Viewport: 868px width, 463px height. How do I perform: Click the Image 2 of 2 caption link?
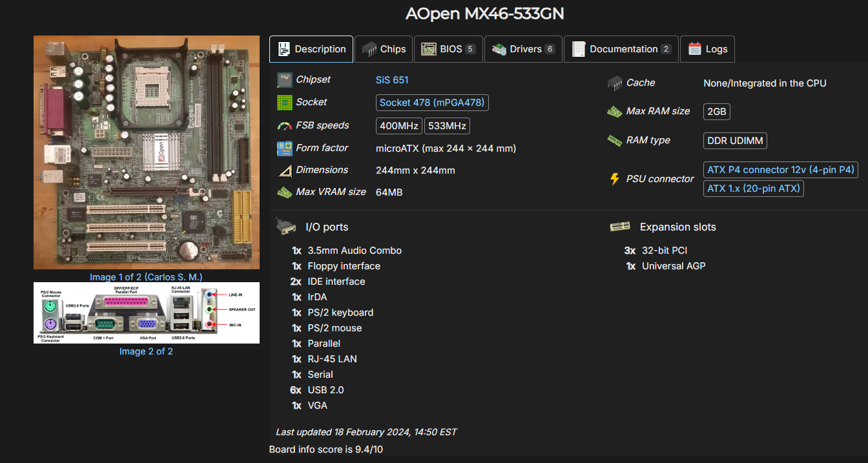(x=146, y=351)
